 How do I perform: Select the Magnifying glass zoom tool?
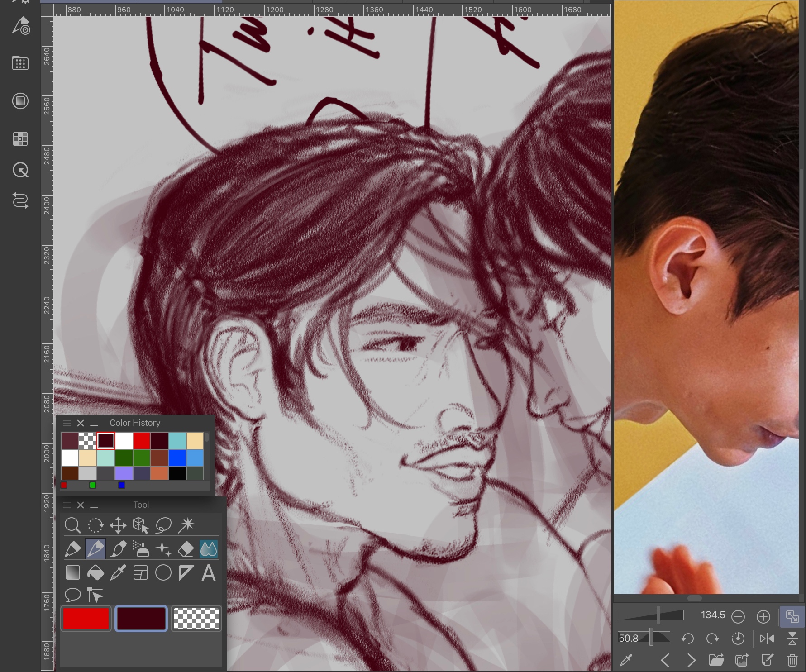[72, 525]
